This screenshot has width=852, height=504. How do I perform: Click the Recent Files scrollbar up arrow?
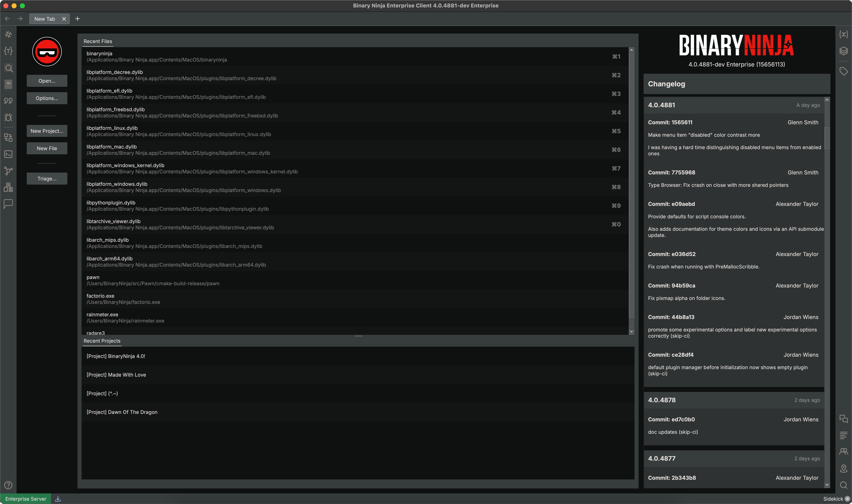[632, 50]
